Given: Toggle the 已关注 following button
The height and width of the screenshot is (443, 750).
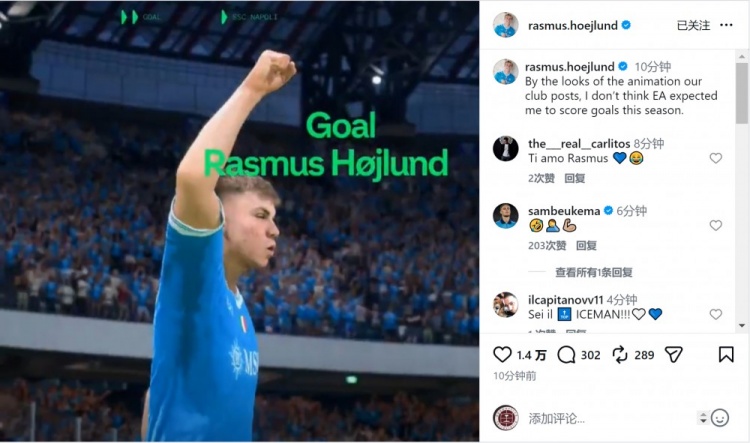Looking at the screenshot, I should (693, 25).
